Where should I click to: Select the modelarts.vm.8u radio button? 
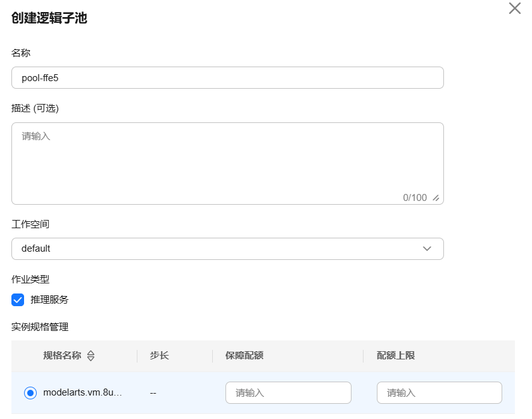[30, 393]
